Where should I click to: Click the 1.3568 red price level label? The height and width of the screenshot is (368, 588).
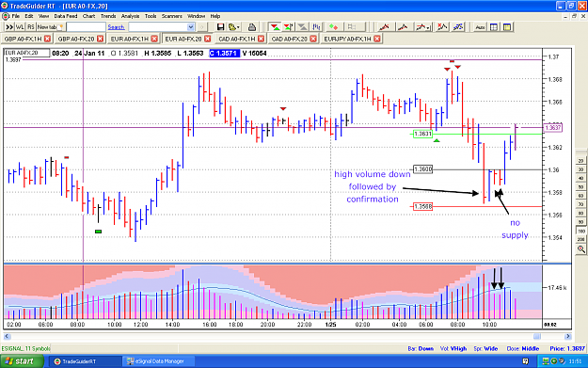pos(422,206)
